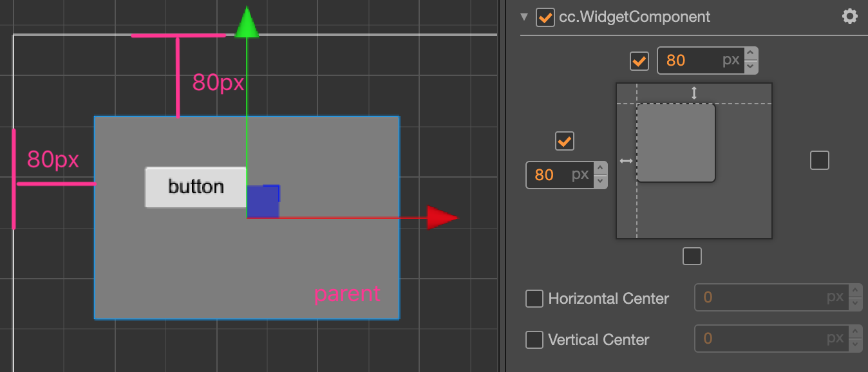Click the horizontal arrow in alignment preview
868x372 pixels.
(626, 161)
